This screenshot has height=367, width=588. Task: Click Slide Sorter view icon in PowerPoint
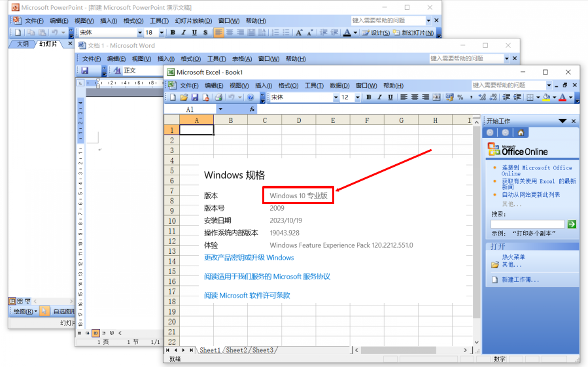pos(20,301)
